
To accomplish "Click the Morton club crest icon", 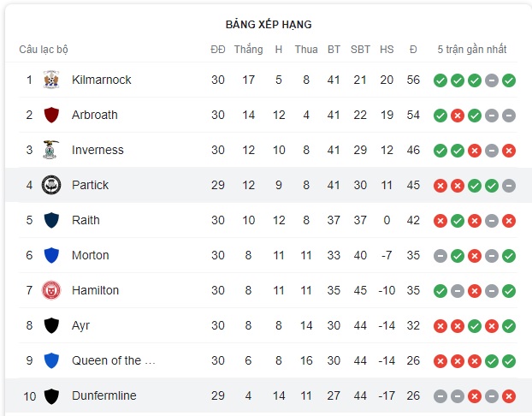I will click(x=51, y=255).
